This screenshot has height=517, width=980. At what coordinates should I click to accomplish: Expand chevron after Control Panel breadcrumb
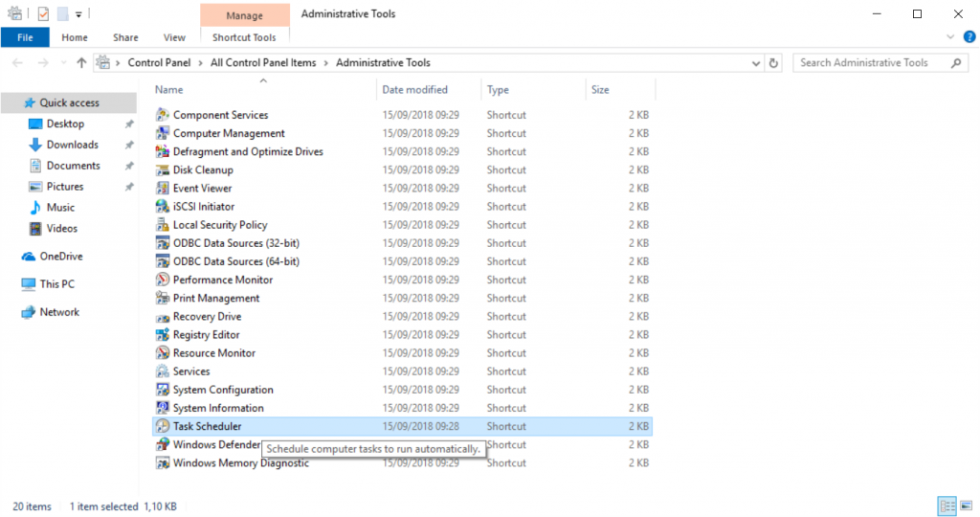[x=200, y=63]
